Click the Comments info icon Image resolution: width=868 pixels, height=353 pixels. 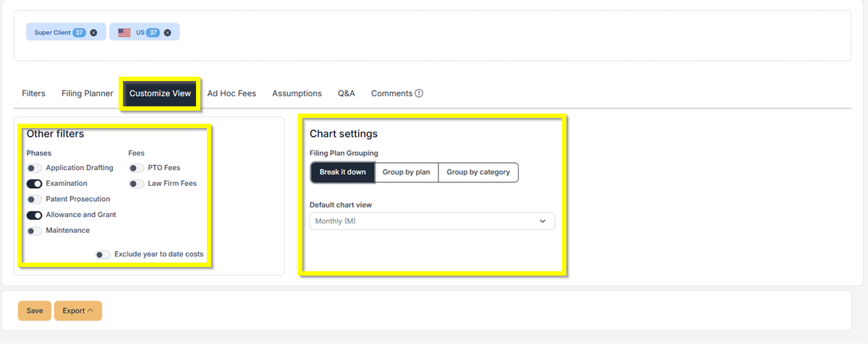click(x=419, y=93)
